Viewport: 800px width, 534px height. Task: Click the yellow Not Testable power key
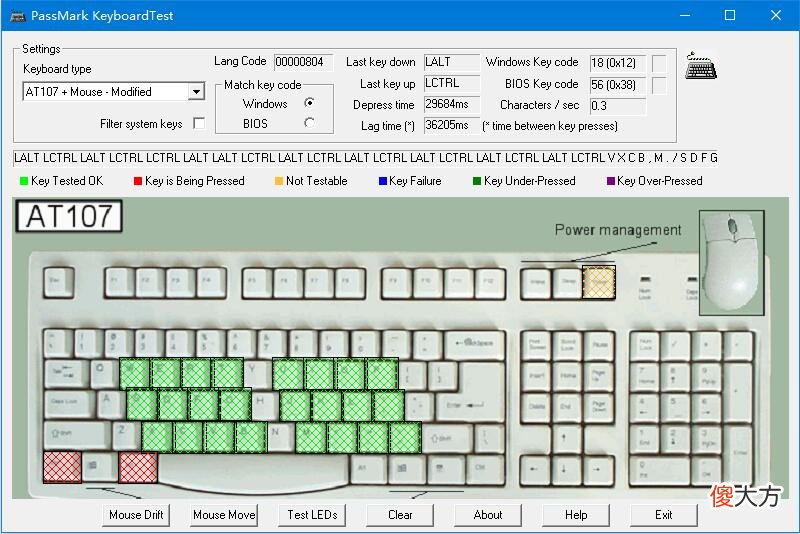(x=599, y=282)
